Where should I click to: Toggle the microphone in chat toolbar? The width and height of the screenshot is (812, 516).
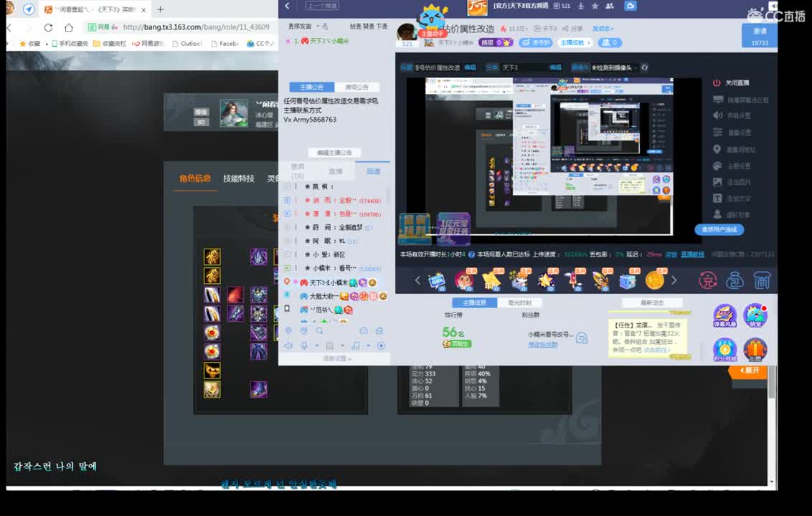tap(304, 345)
